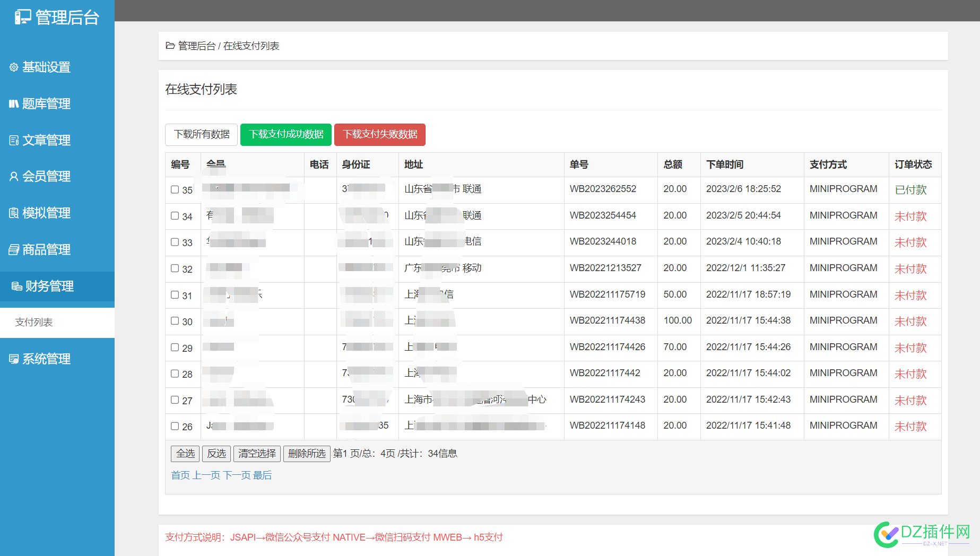The width and height of the screenshot is (980, 556).
Task: Click the exam icon beside 模拟管理
Action: pos(14,213)
